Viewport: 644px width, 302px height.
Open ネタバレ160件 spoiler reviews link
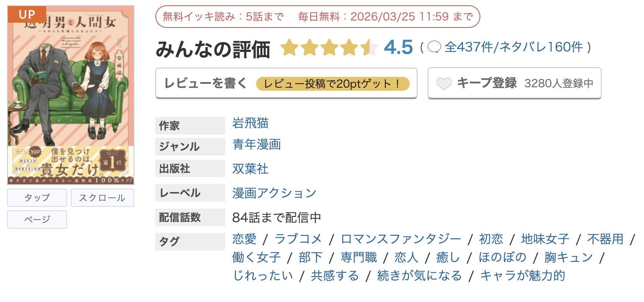541,47
